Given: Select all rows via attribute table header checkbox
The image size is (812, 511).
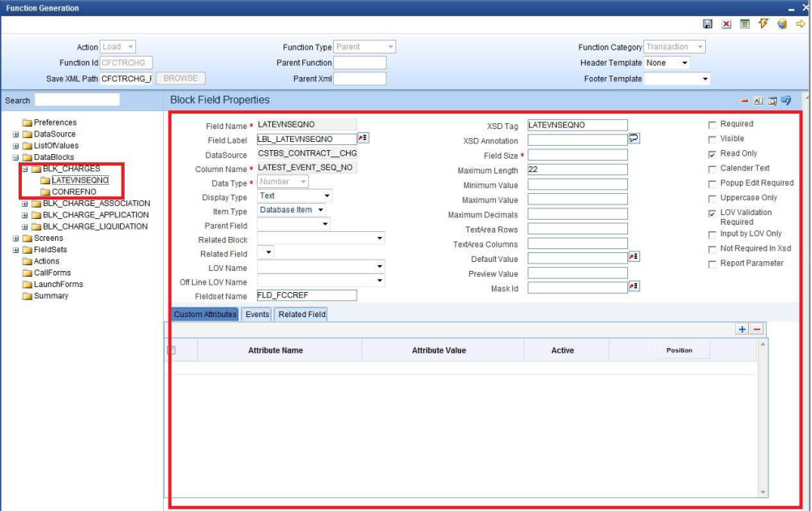Looking at the screenshot, I should (x=172, y=350).
